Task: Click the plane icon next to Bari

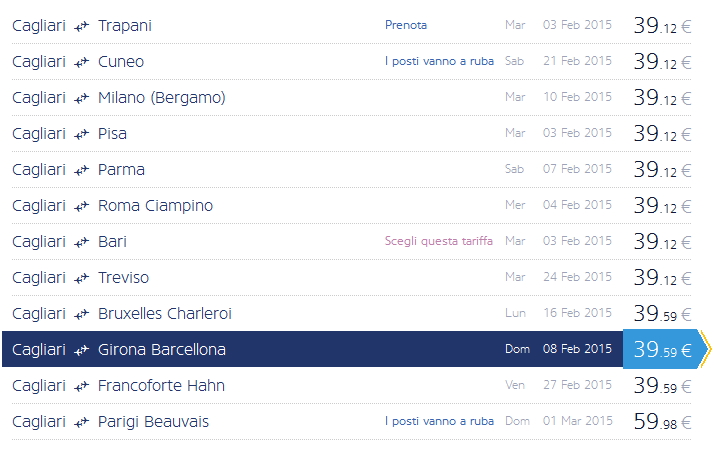Action: point(82,242)
